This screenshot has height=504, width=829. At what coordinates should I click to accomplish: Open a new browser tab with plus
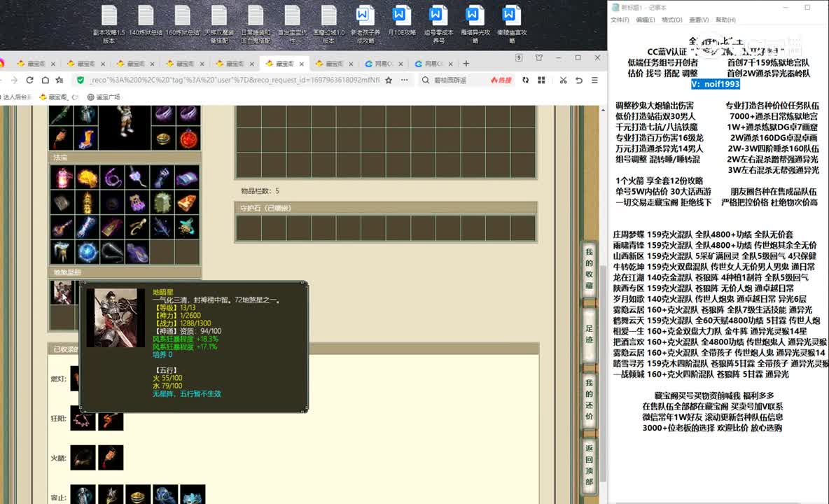(466, 64)
